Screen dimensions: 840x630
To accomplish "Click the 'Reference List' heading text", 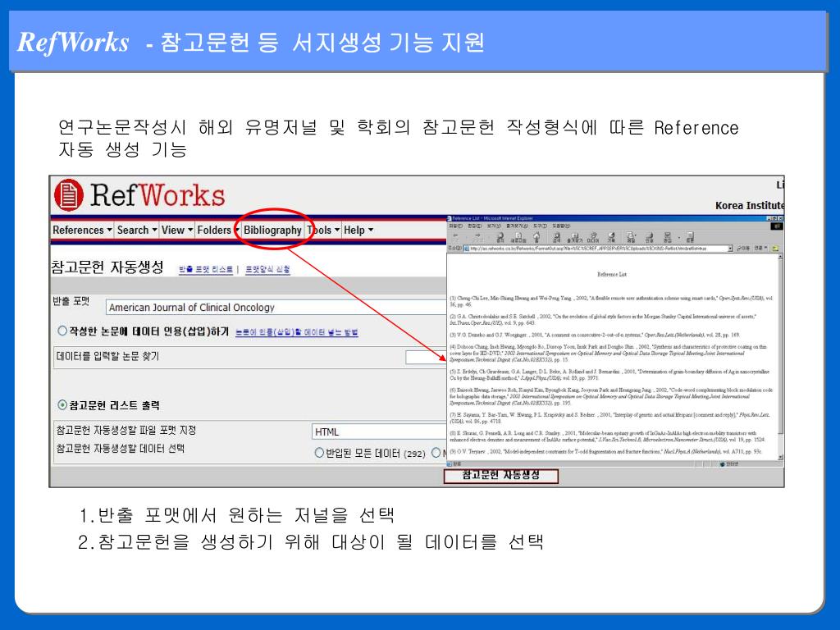I will click(x=612, y=274).
